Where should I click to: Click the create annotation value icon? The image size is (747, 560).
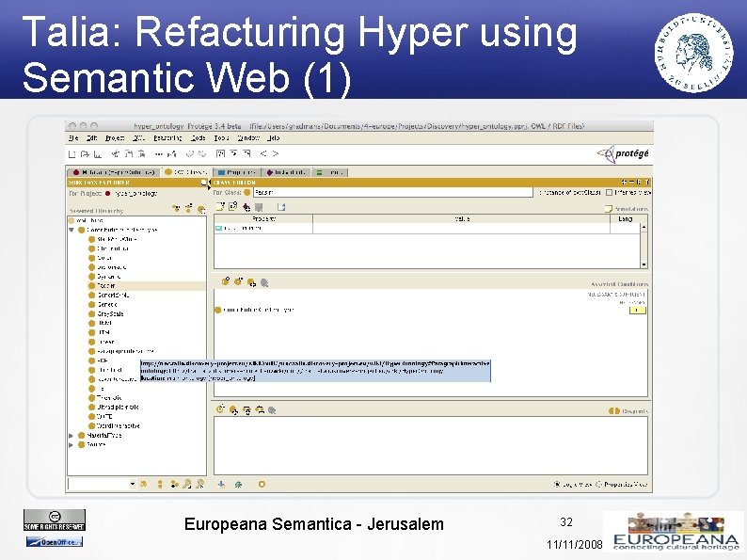tap(220, 207)
